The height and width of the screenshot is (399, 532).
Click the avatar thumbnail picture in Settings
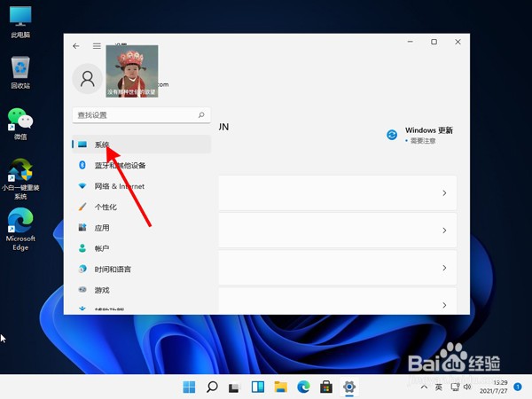132,71
